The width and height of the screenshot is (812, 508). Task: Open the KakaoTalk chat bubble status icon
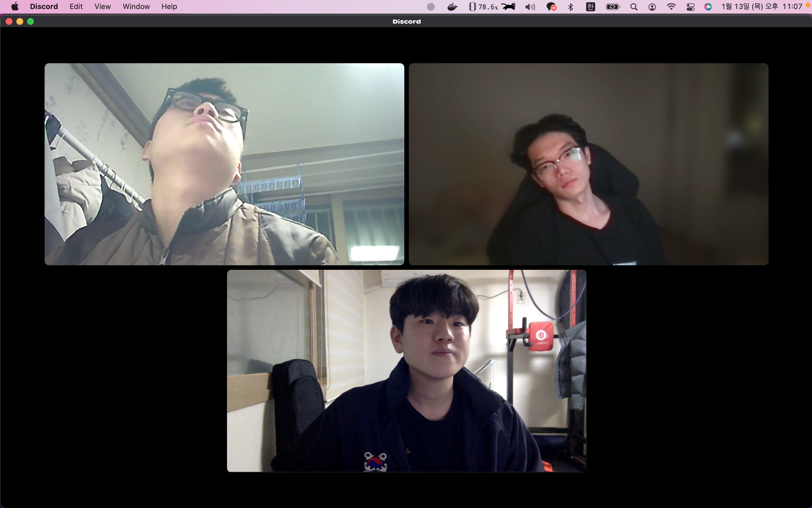551,7
